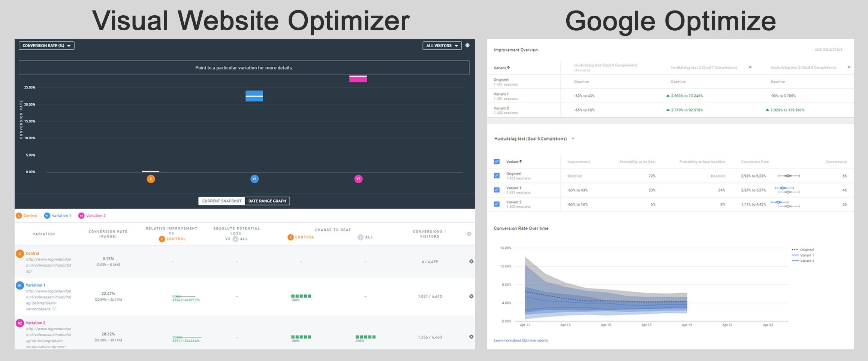Open Learn more about Optimize reports link
The image size is (868, 361).
click(x=521, y=340)
